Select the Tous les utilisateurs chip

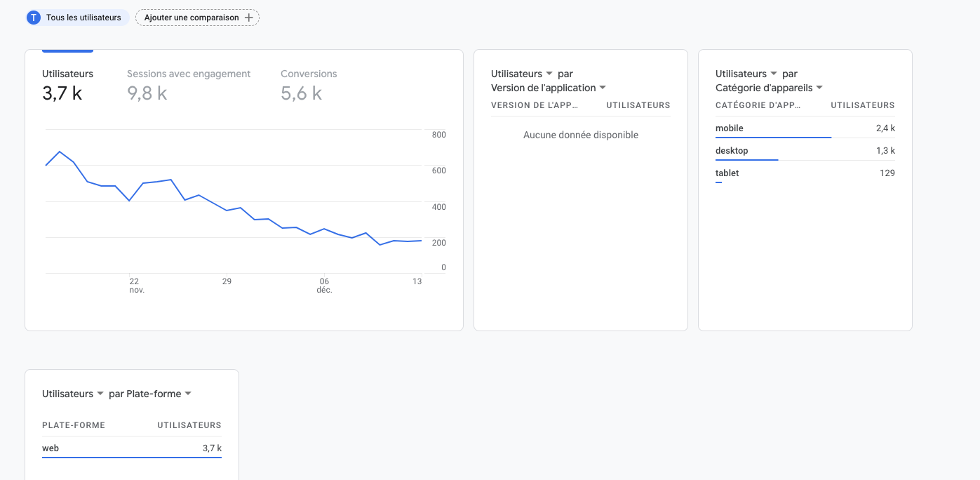pyautogui.click(x=78, y=18)
